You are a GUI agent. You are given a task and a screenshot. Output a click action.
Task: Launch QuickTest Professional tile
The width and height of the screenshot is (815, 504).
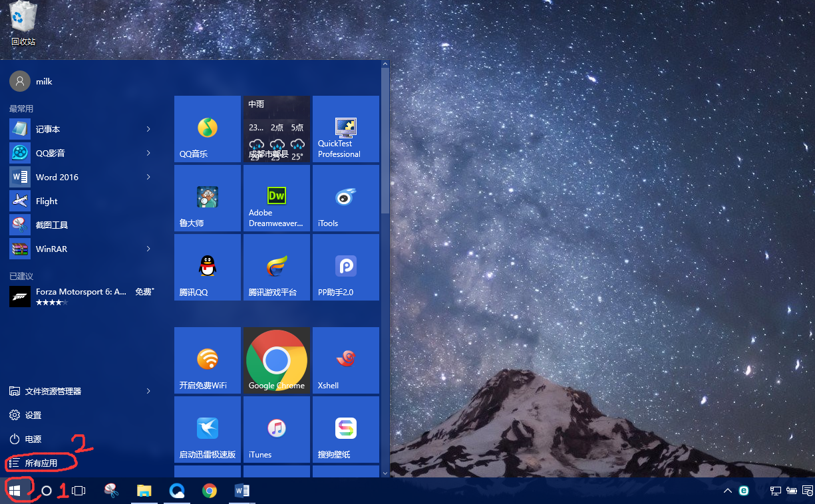(346, 129)
